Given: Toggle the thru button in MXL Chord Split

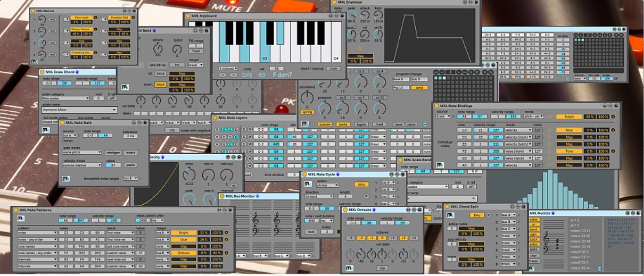Looking at the screenshot, I should point(477,215).
